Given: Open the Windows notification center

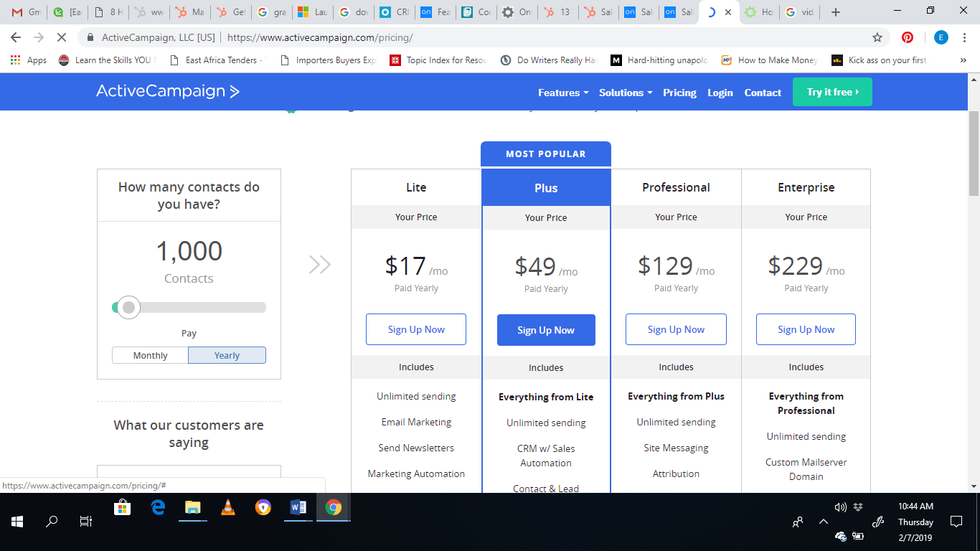Looking at the screenshot, I should tap(956, 522).
